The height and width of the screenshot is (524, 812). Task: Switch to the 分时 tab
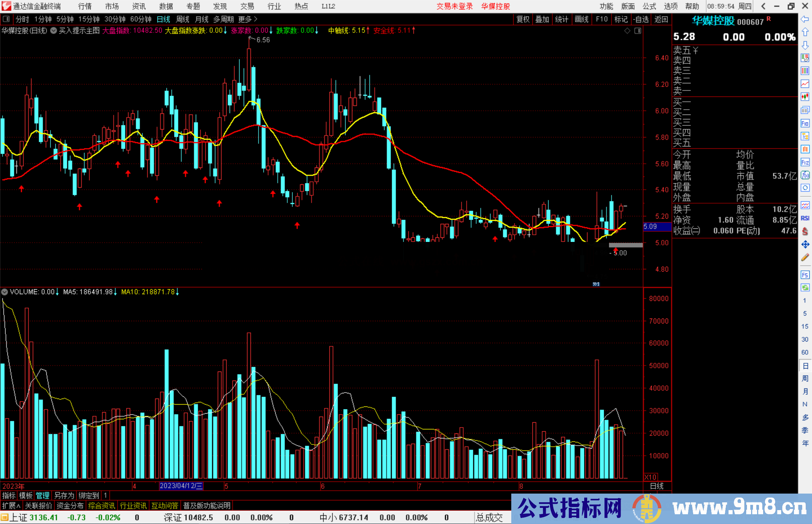point(22,19)
